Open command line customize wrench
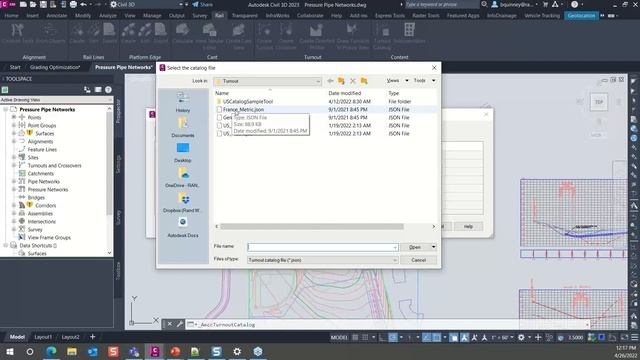 tap(180, 324)
